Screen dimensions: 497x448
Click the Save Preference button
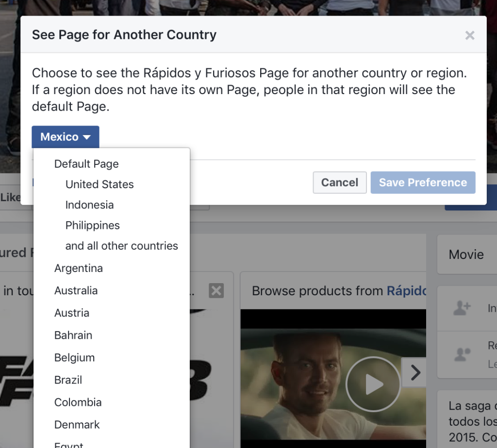[x=423, y=183]
